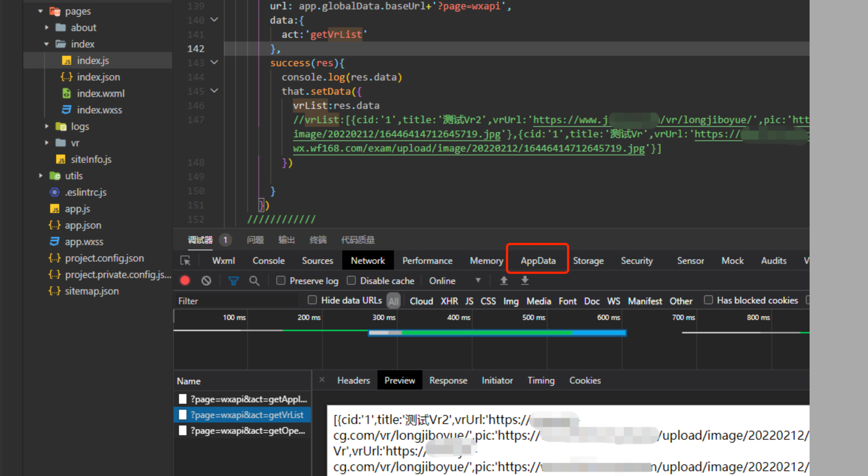Screen dimensions: 868x476
Task: Switch to the AppData tab
Action: pos(538,260)
